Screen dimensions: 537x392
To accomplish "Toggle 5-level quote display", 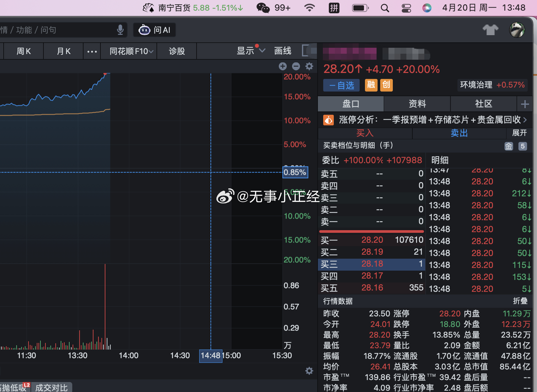I will [523, 146].
